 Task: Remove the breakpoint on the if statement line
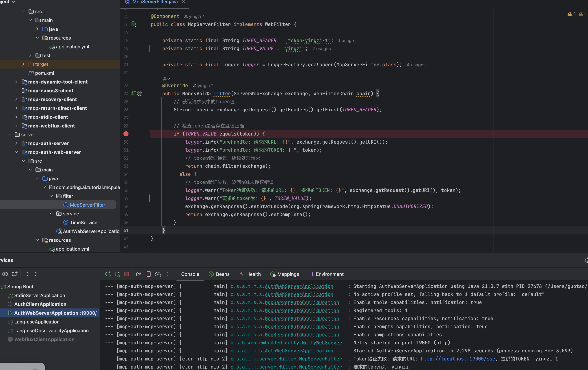(126, 134)
